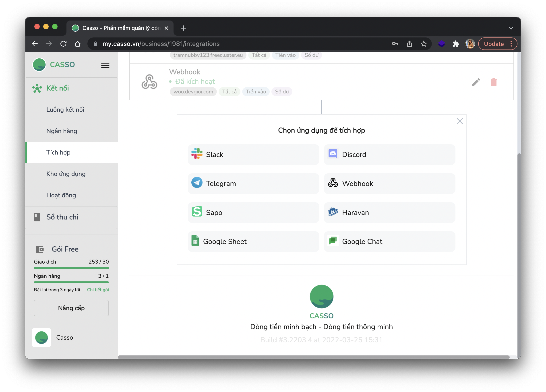The image size is (546, 392).
Task: Click Đã kích hoạt status text
Action: tap(195, 82)
